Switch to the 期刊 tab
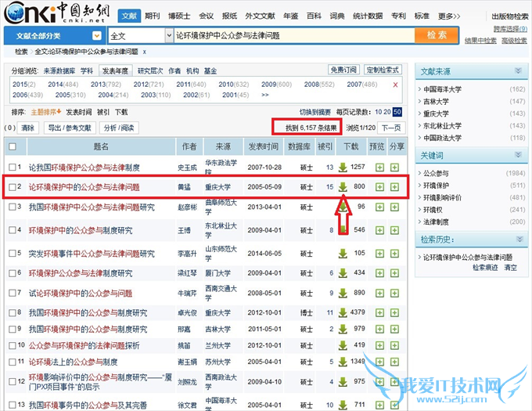The image size is (532, 411). click(x=153, y=16)
